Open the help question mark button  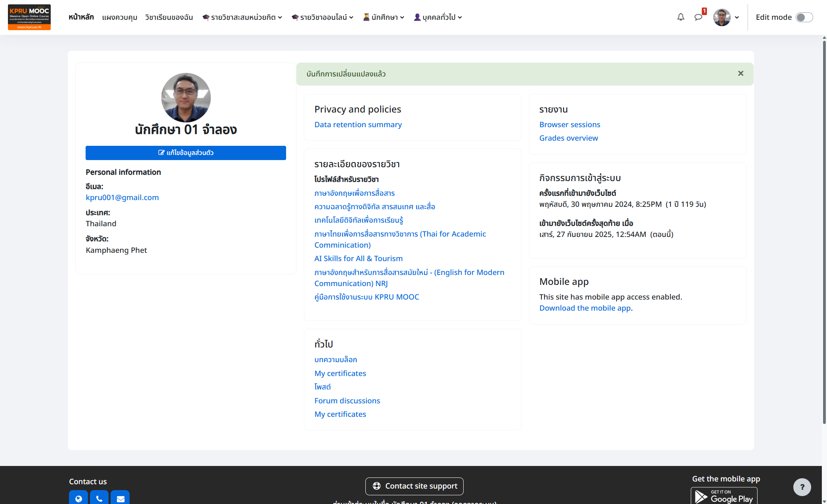click(802, 487)
